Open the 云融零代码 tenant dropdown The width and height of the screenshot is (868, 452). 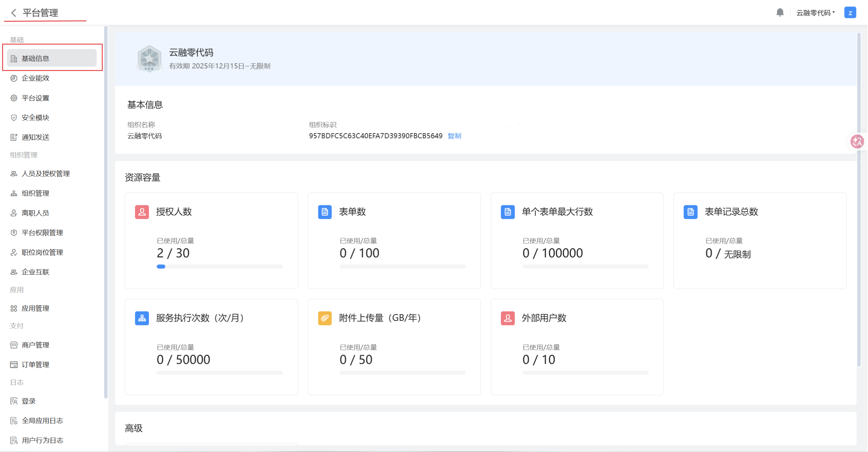(815, 12)
